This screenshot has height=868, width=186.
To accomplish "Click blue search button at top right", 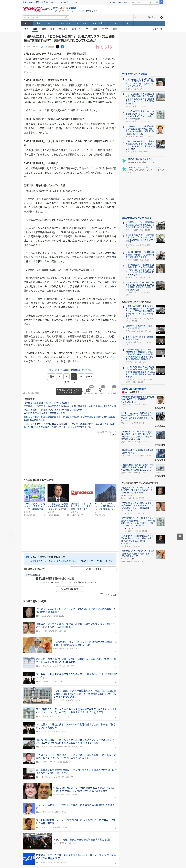I will coord(161,2).
